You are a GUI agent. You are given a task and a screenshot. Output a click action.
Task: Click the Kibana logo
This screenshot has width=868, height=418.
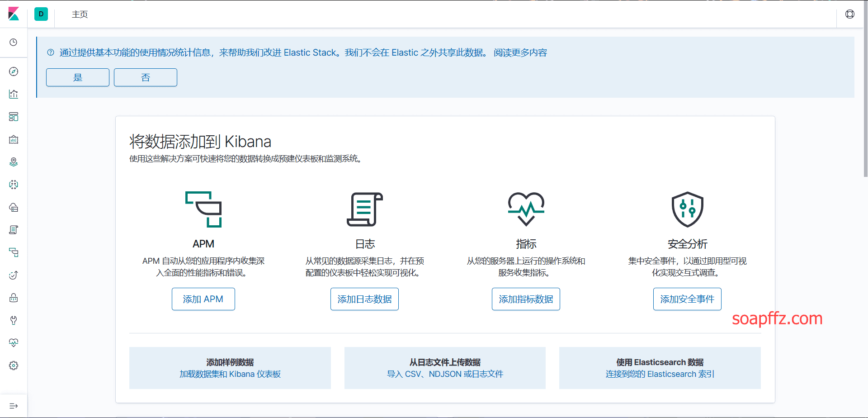[14, 14]
